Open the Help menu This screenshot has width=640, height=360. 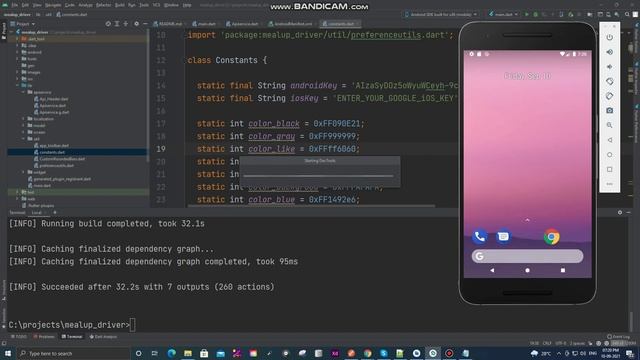click(x=187, y=5)
